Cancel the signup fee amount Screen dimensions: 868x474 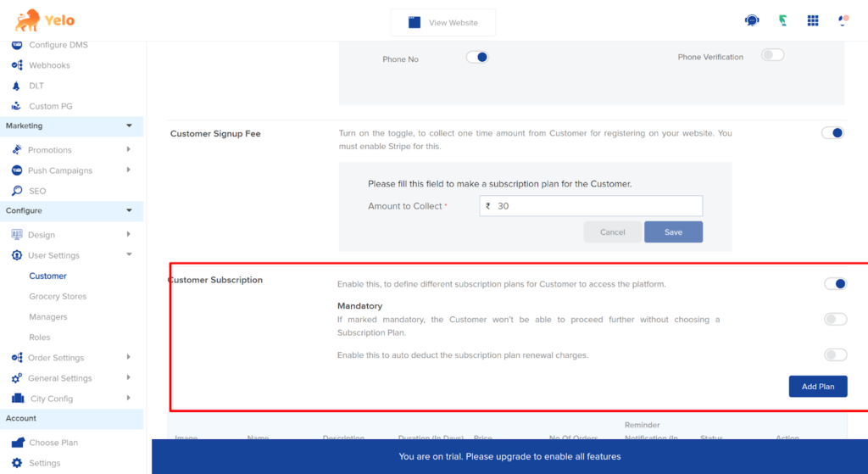click(x=612, y=232)
